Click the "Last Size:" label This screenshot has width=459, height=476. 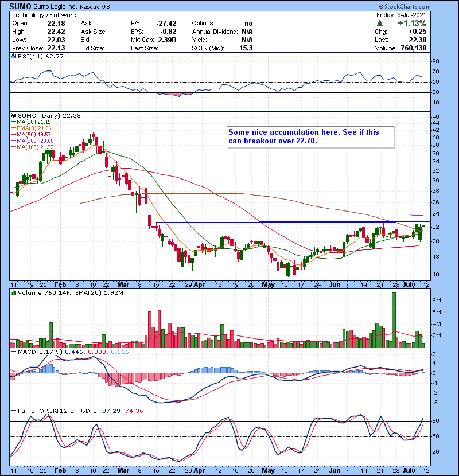tap(144, 48)
